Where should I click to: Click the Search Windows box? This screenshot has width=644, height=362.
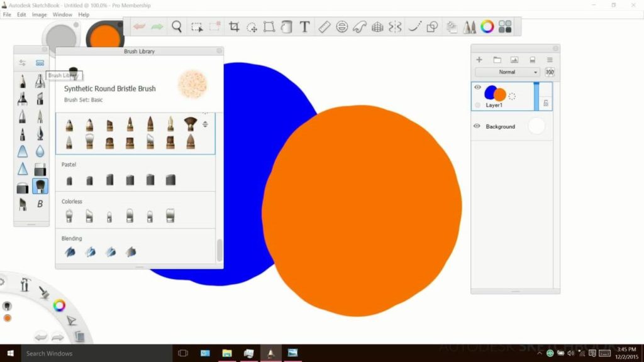point(96,353)
